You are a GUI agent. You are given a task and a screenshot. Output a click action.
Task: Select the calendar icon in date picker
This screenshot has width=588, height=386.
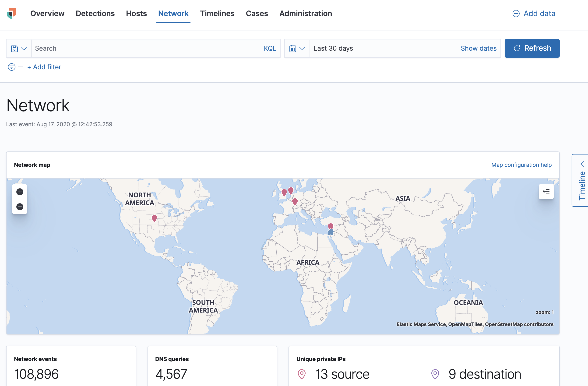pos(293,48)
